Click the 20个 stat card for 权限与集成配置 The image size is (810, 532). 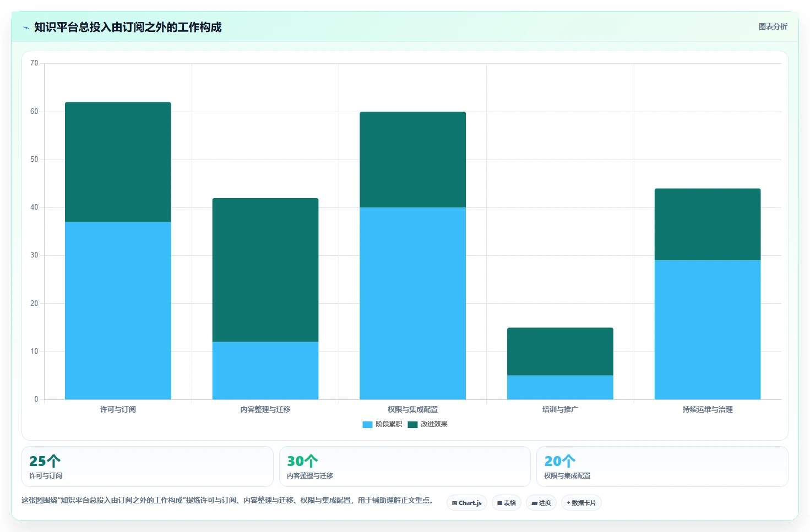(662, 467)
